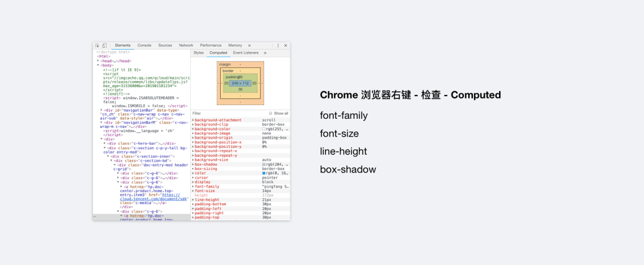This screenshot has height=265, width=644.
Task: Expand background-clip computed property
Action: point(193,125)
